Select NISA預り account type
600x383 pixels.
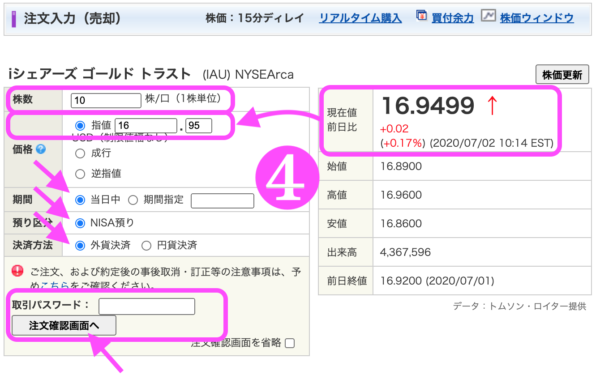click(x=80, y=223)
